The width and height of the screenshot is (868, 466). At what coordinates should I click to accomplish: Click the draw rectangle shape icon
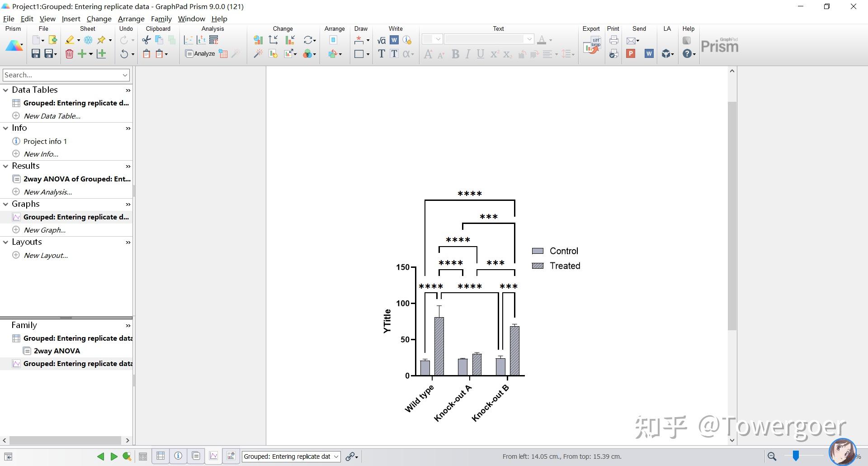(359, 54)
